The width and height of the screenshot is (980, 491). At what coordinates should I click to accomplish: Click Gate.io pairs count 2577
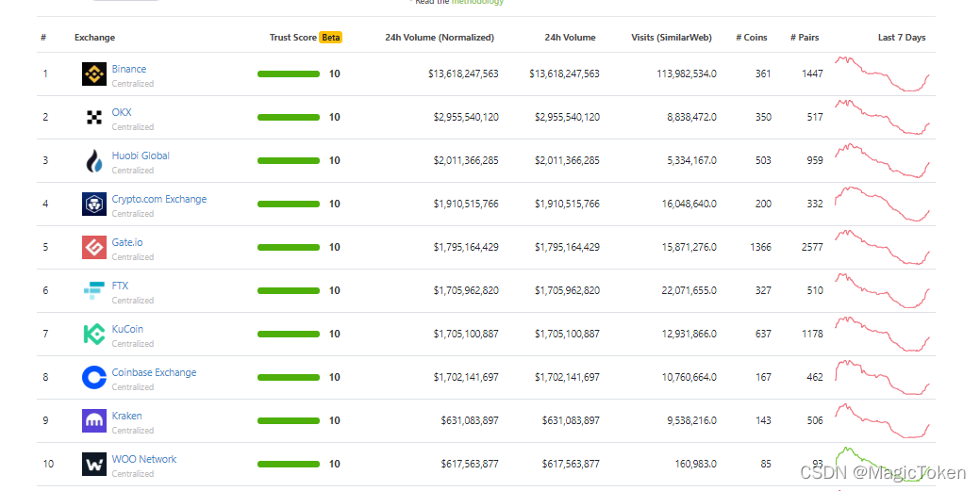[x=812, y=247]
